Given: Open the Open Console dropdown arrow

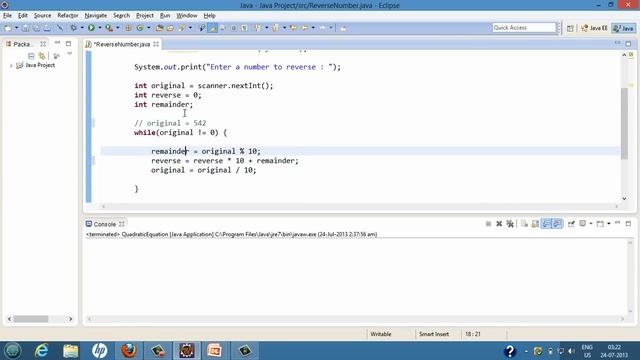Looking at the screenshot, I should click(x=609, y=224).
